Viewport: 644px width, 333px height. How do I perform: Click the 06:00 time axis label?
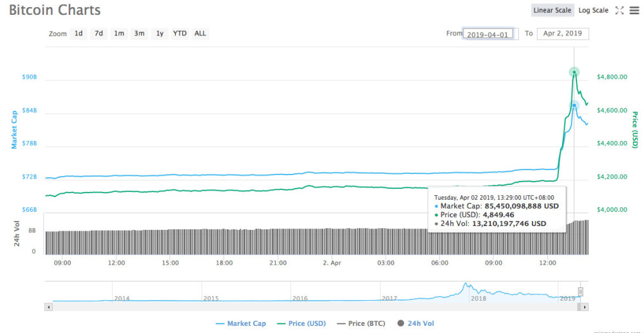click(439, 262)
